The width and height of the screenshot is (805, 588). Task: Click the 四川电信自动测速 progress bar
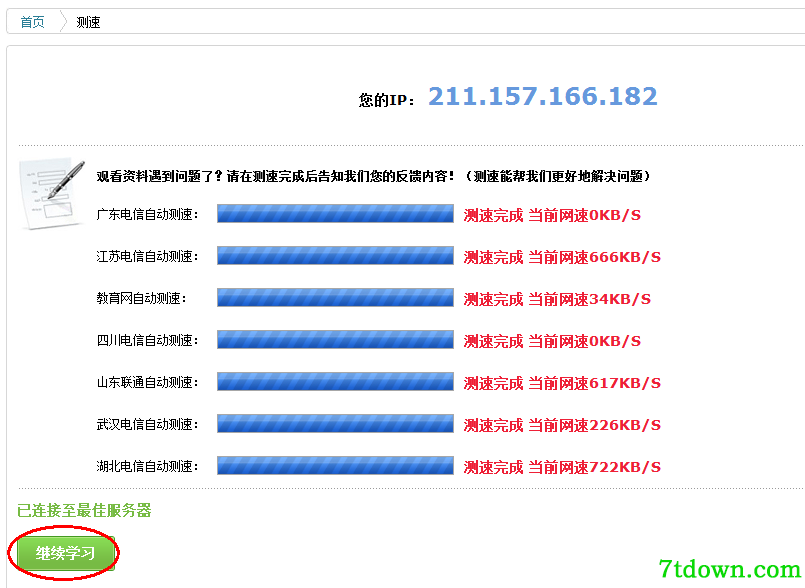pos(335,340)
